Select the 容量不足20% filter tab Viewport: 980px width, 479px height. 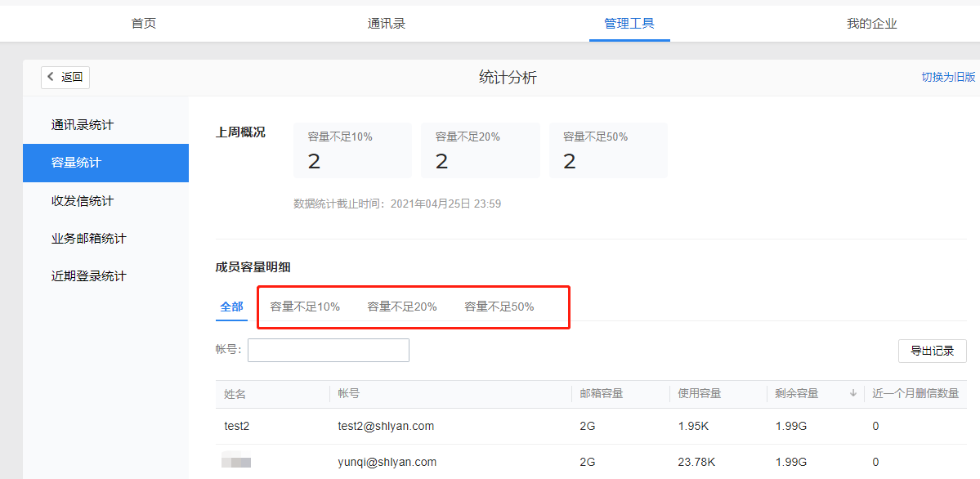click(402, 306)
